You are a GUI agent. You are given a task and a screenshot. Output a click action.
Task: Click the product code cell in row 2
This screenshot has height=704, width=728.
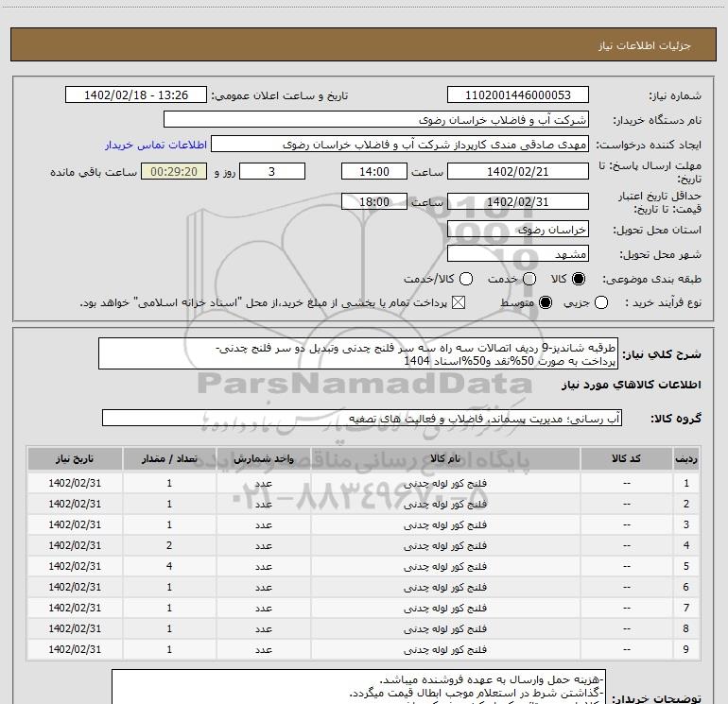point(626,504)
